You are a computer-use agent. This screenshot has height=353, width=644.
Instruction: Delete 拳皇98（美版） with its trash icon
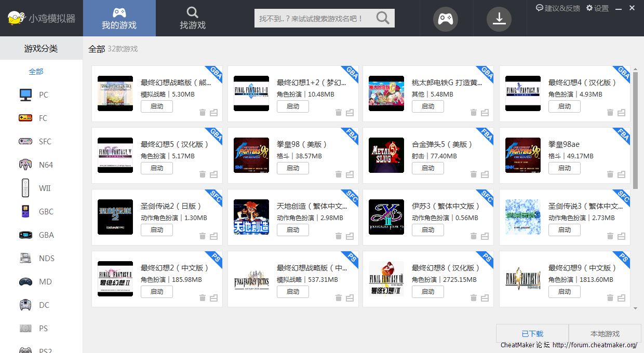[339, 174]
